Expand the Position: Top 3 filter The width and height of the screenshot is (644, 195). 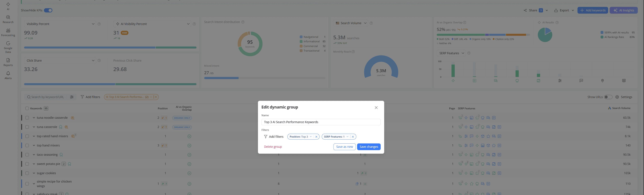click(x=311, y=137)
